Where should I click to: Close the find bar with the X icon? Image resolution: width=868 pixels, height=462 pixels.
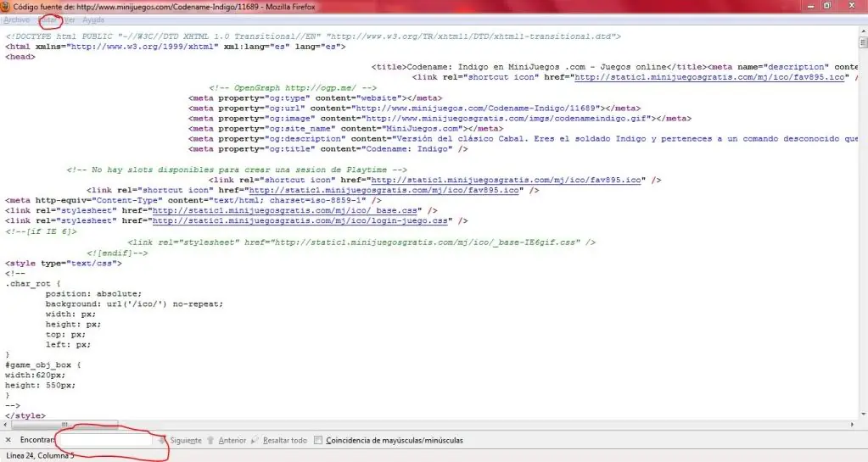pyautogui.click(x=8, y=441)
